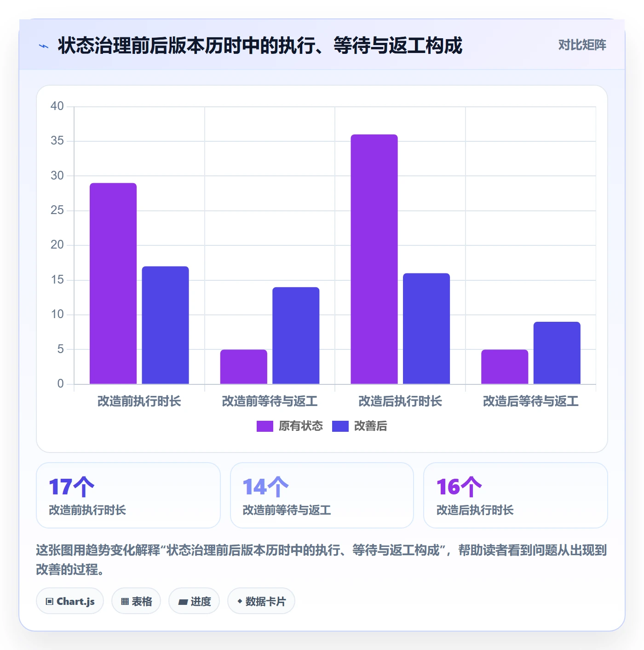Click the blue bar for 改造前执行时长
644x650 pixels.
[165, 325]
